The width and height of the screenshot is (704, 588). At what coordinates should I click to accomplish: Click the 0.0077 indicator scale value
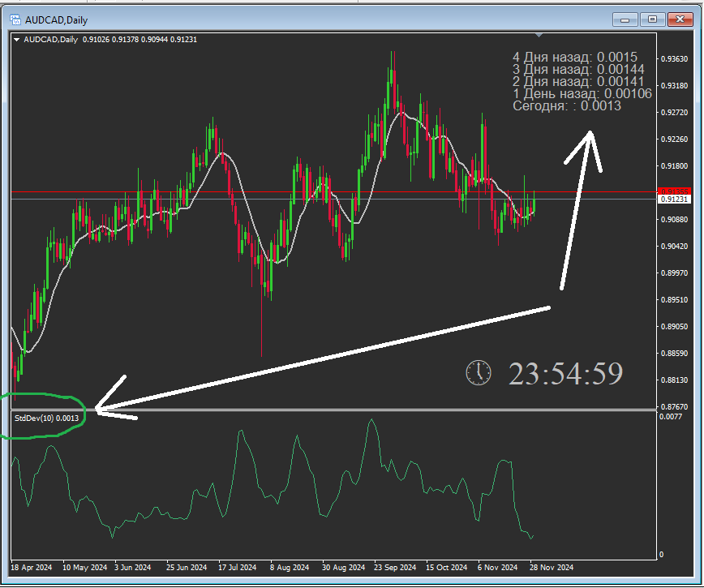pos(670,417)
